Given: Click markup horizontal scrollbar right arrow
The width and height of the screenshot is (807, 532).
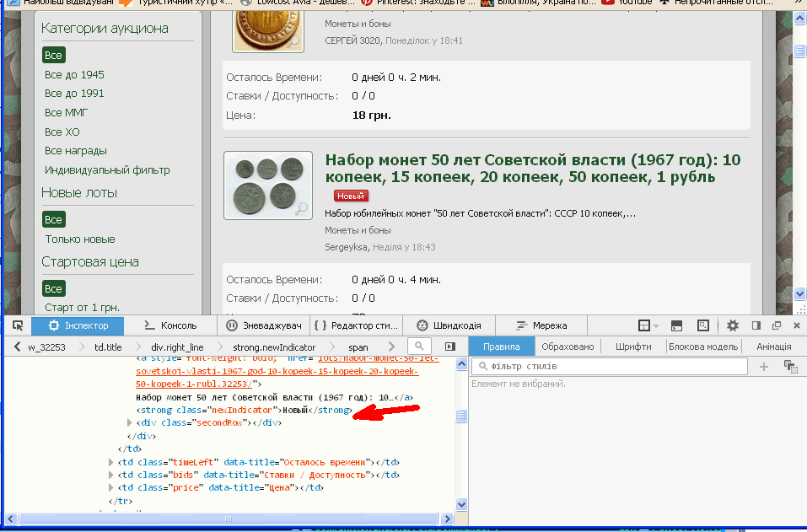Looking at the screenshot, I should click(x=447, y=519).
